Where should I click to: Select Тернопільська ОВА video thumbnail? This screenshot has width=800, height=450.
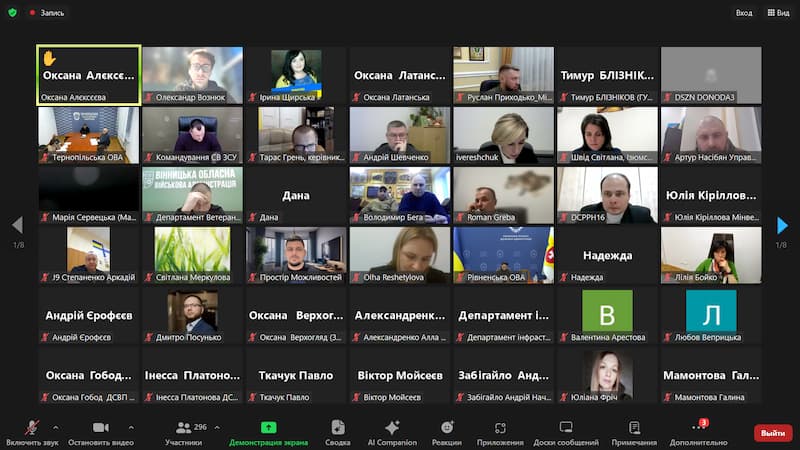pos(88,135)
